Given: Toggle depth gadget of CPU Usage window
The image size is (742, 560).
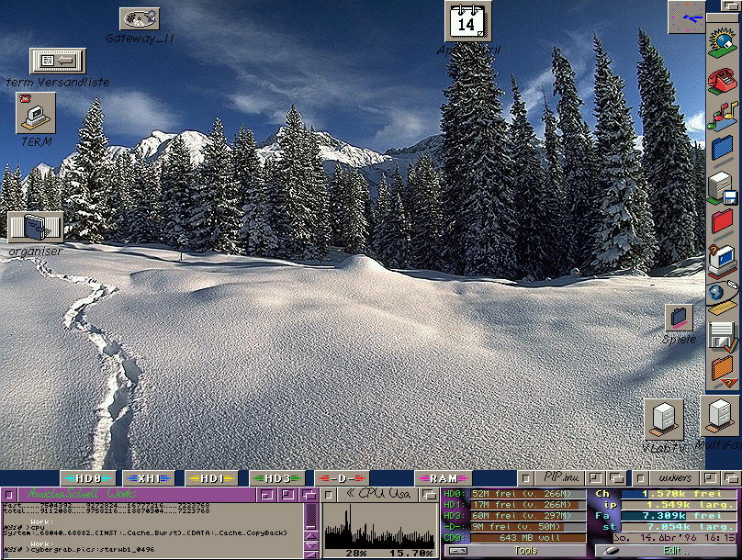Looking at the screenshot, I should [430, 494].
